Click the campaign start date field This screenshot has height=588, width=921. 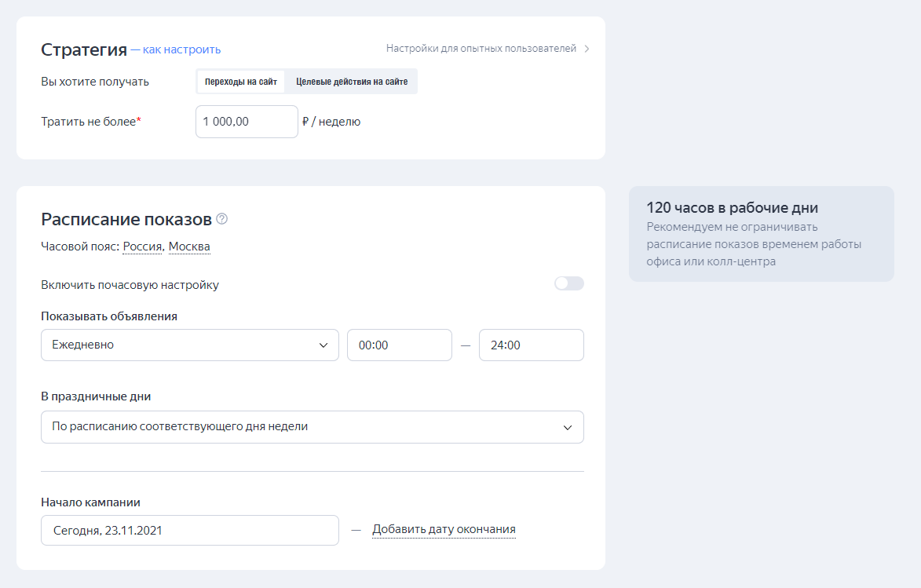tap(190, 531)
